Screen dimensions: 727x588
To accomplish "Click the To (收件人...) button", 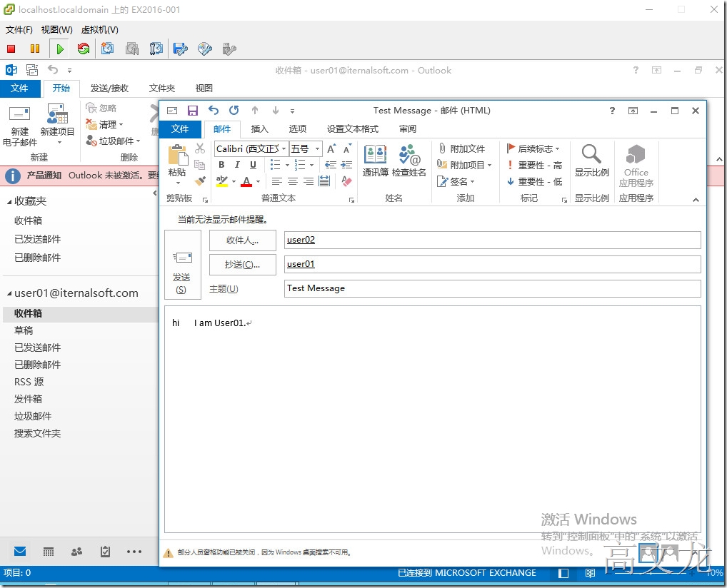I will point(242,240).
